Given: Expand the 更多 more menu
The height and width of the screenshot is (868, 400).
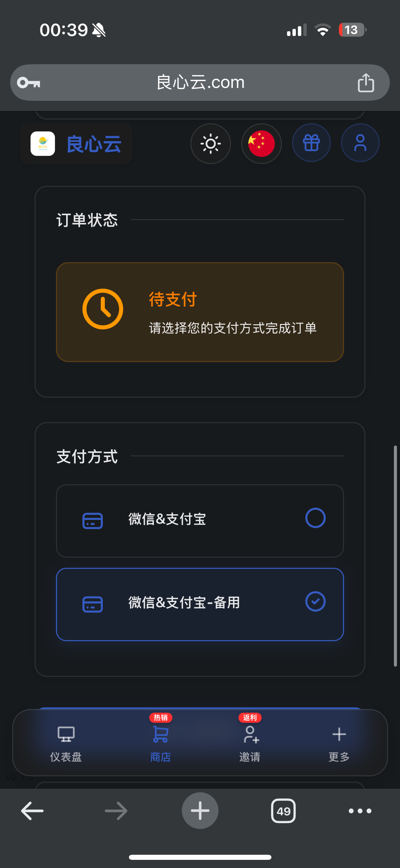Looking at the screenshot, I should (339, 743).
